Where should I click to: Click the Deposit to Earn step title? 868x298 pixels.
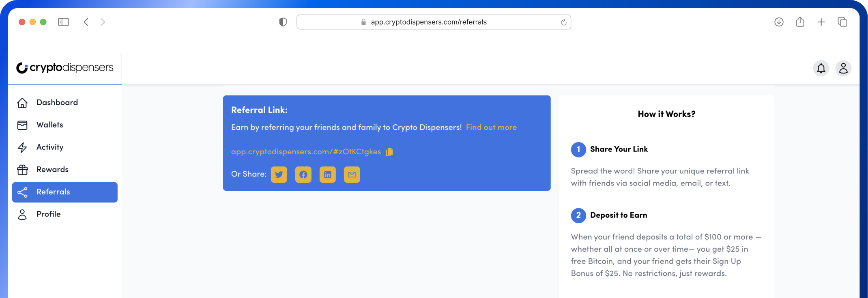point(619,215)
